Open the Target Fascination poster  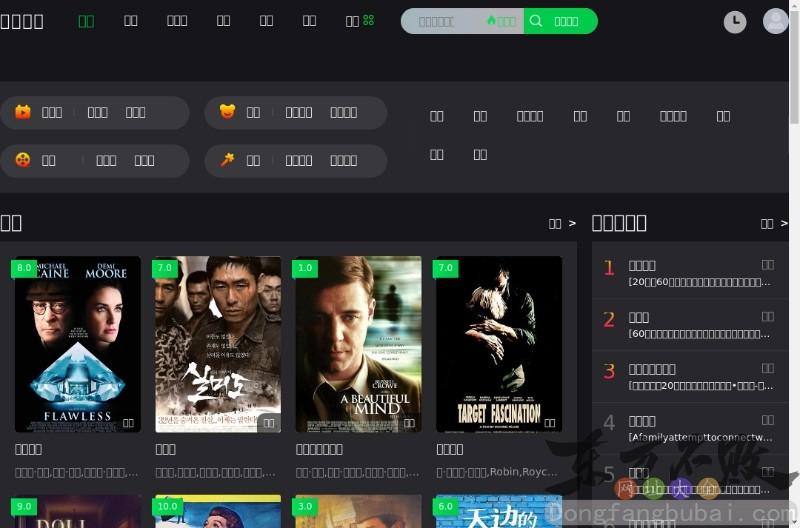(498, 343)
